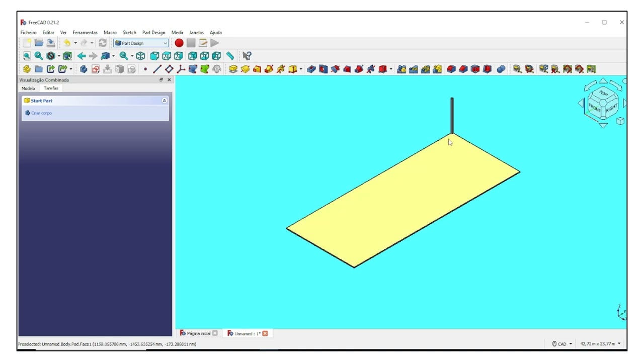Refresh and recompute the document

coord(103,43)
